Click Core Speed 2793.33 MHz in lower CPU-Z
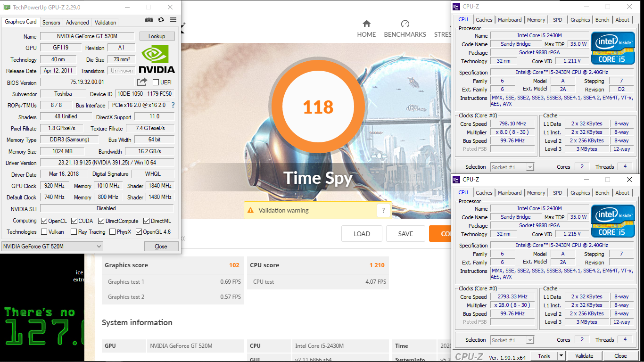The width and height of the screenshot is (644, 362). click(512, 297)
